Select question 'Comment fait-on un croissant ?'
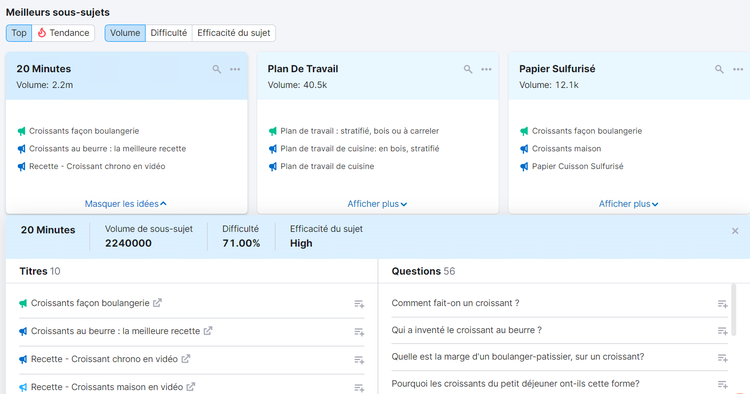The image size is (750, 394). [x=455, y=303]
